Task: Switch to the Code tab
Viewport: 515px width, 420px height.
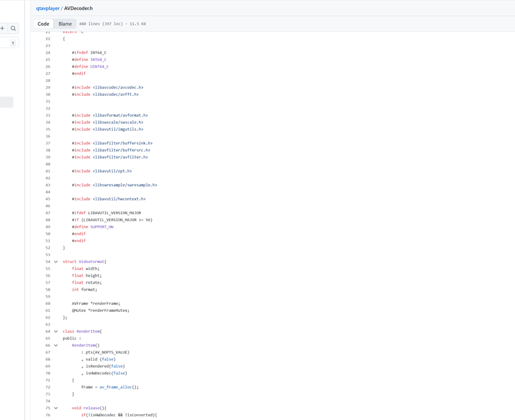Action: [43, 24]
